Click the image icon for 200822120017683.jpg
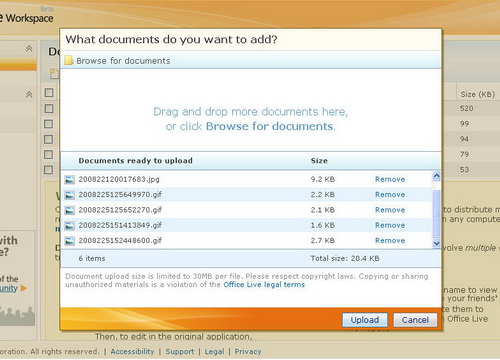Viewport: 500px width, 360px height. 69,180
